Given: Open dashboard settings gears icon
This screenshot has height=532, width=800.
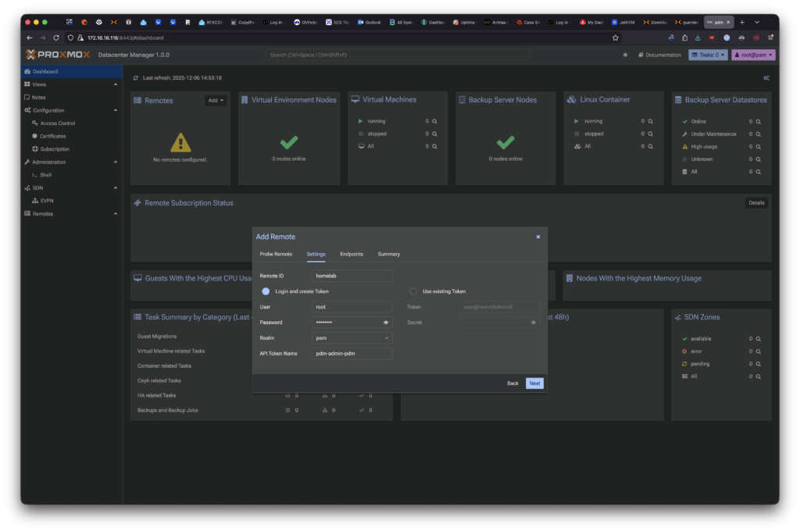Looking at the screenshot, I should (x=766, y=78).
